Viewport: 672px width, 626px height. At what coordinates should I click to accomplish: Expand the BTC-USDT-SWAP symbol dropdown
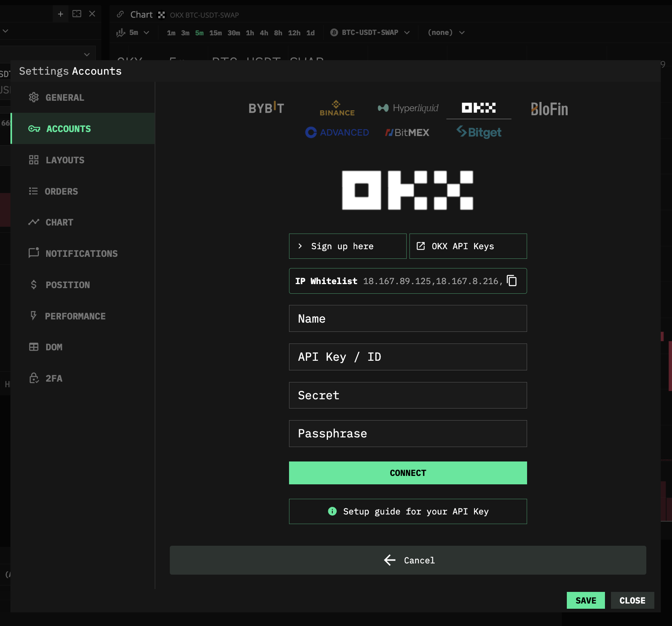370,33
